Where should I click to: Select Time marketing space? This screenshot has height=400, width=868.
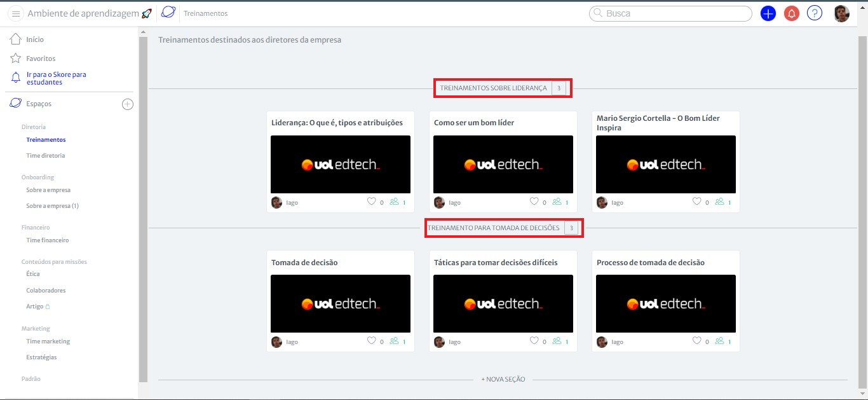(x=48, y=341)
